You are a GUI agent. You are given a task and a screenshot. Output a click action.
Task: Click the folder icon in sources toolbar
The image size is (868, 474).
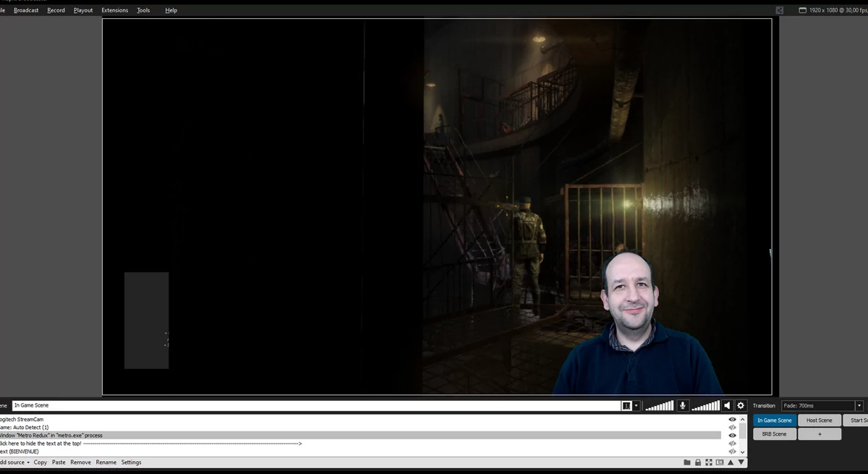tap(687, 462)
